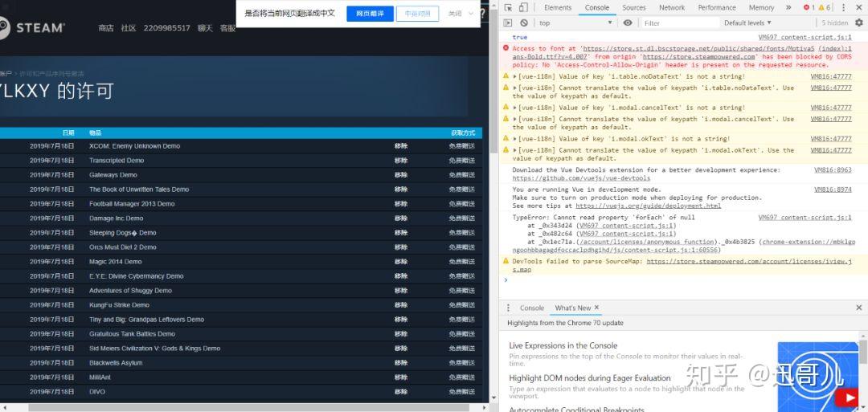Open the Network tab
The width and height of the screenshot is (868, 412).
[x=671, y=8]
